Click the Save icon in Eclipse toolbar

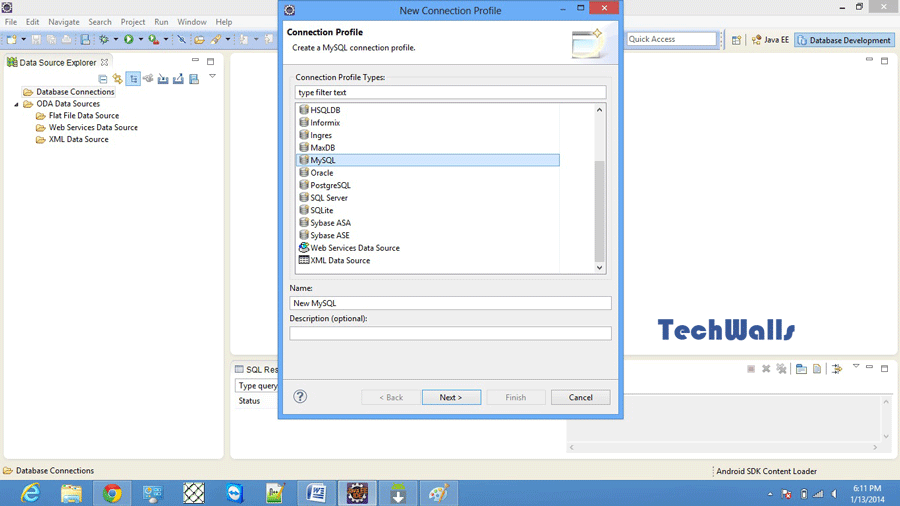pos(36,40)
